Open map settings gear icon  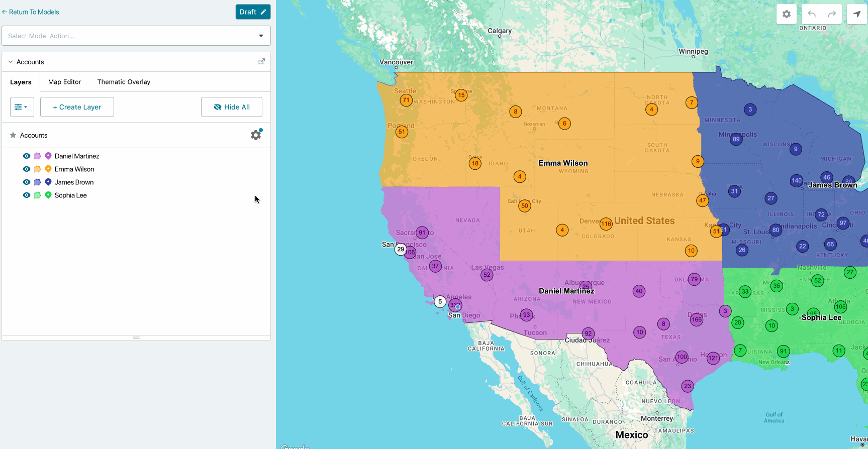coord(787,14)
